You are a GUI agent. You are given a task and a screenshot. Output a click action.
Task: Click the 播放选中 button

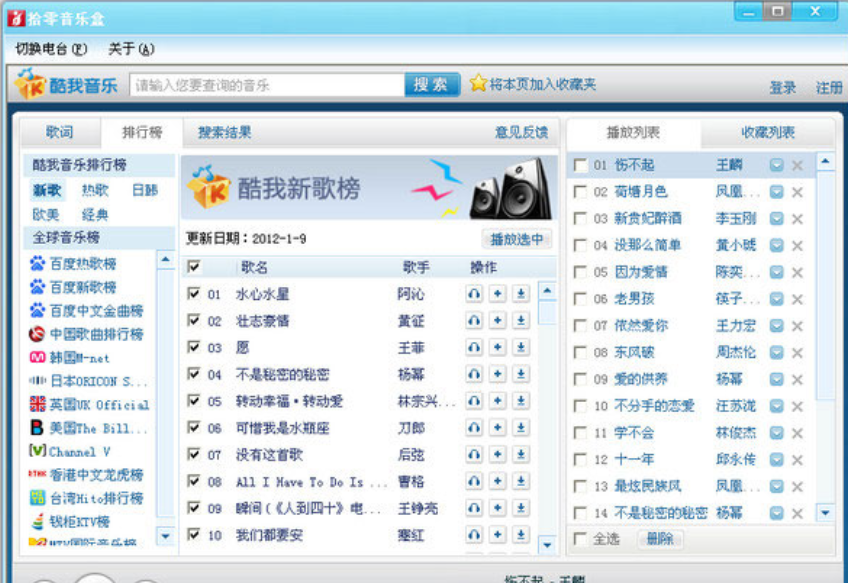click(516, 238)
